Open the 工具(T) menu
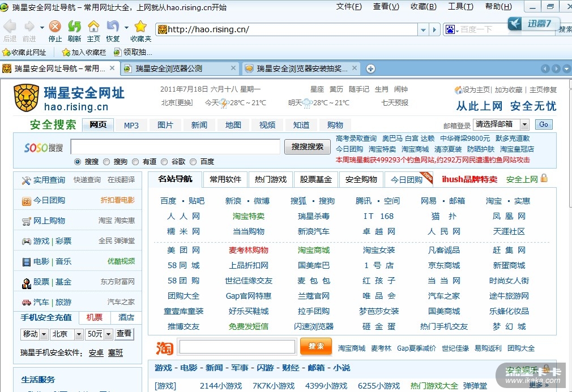This screenshot has height=392, width=572. (460, 7)
